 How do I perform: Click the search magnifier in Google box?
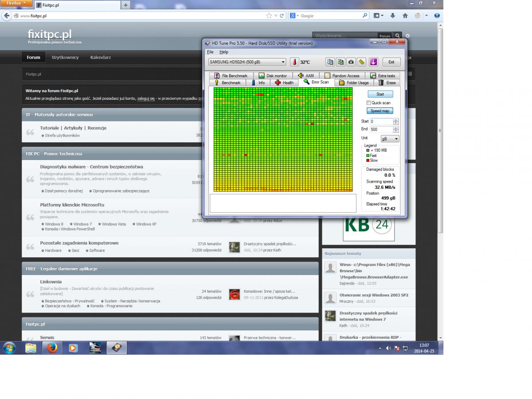(365, 16)
